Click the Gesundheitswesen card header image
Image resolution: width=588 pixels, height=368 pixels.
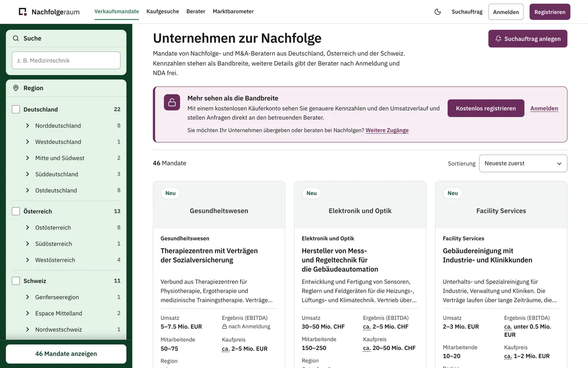tap(219, 205)
